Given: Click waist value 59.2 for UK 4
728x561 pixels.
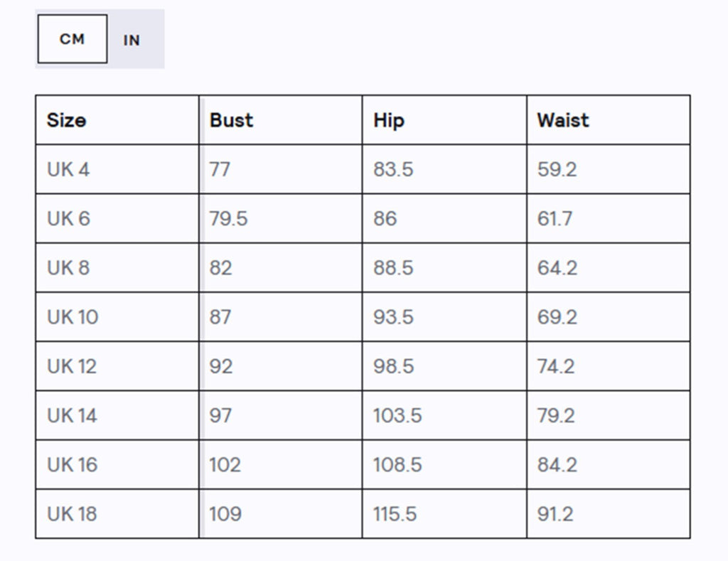Looking at the screenshot, I should 557,170.
